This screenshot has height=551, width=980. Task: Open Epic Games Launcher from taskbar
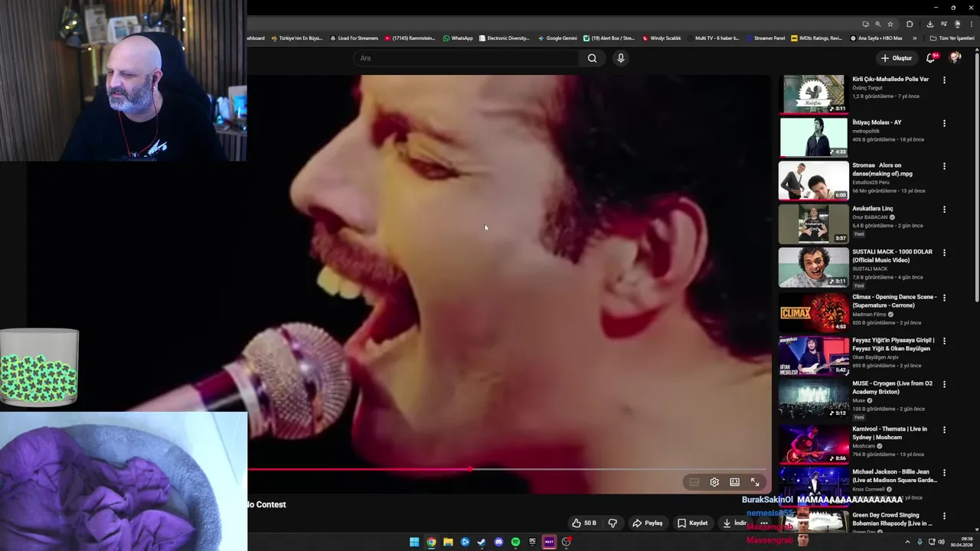pos(532,542)
